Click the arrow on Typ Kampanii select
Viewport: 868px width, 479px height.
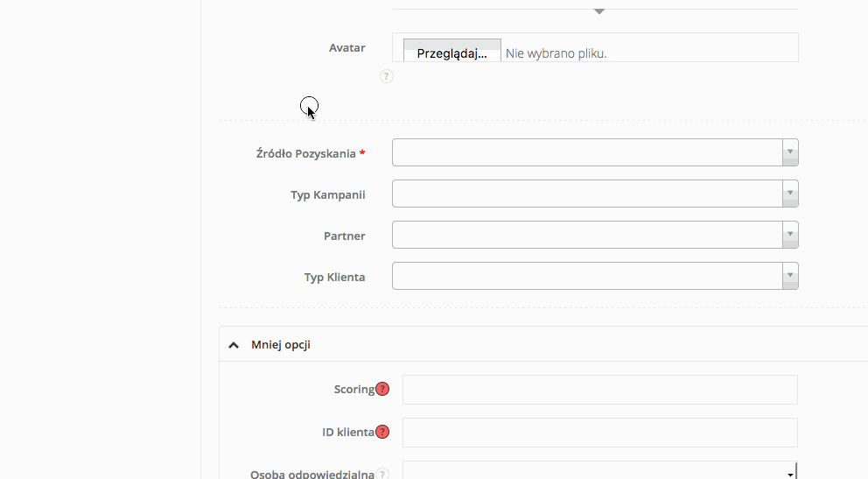pyautogui.click(x=790, y=194)
